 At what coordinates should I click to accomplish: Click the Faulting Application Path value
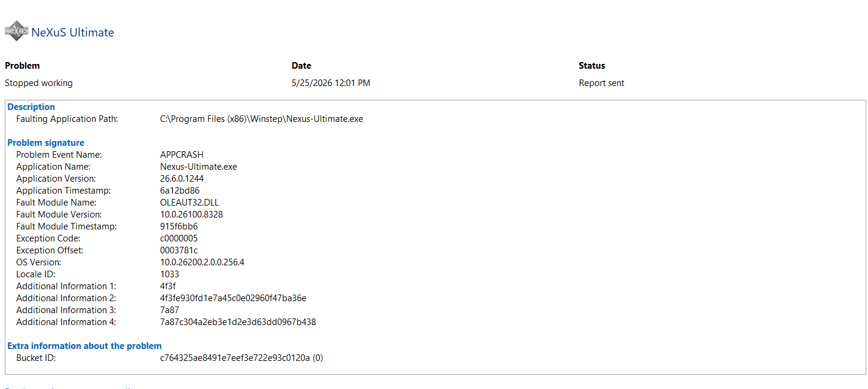pos(262,119)
